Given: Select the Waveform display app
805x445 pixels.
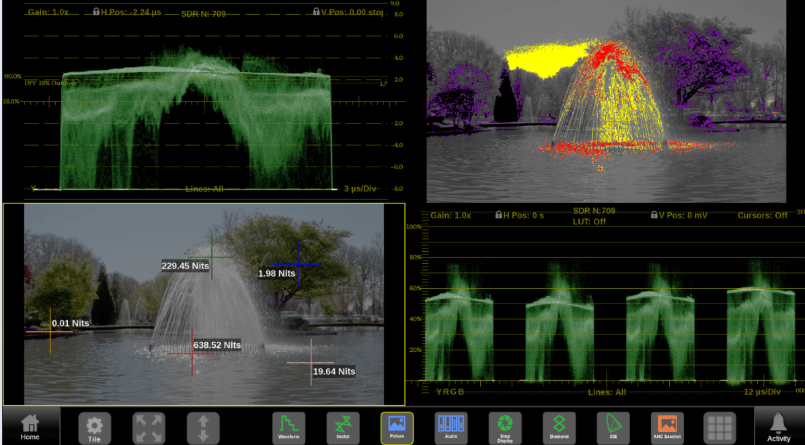Looking at the screenshot, I should point(288,426).
